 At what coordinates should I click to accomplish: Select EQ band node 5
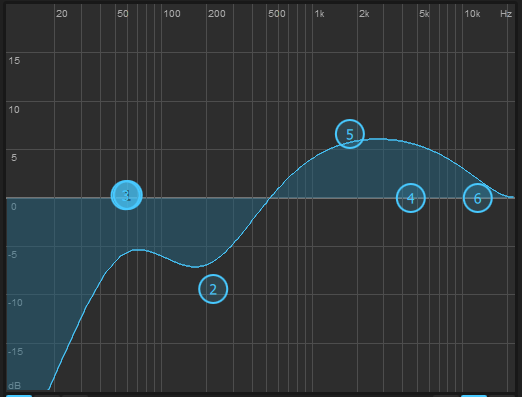coord(350,134)
